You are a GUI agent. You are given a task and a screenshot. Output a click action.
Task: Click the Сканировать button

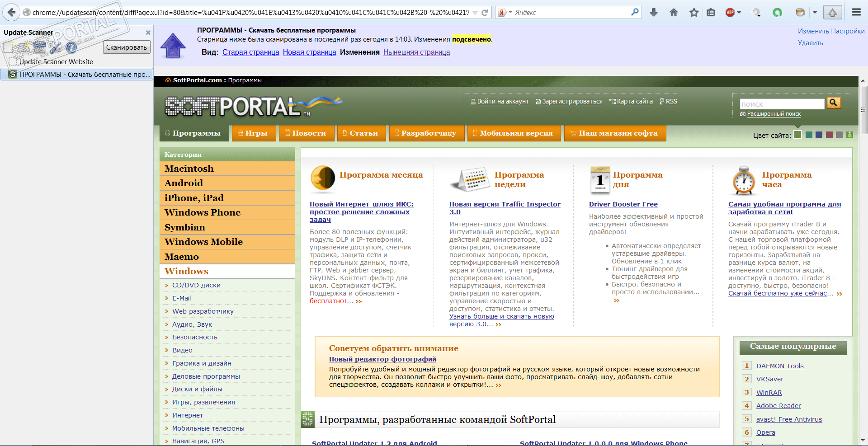coord(127,47)
